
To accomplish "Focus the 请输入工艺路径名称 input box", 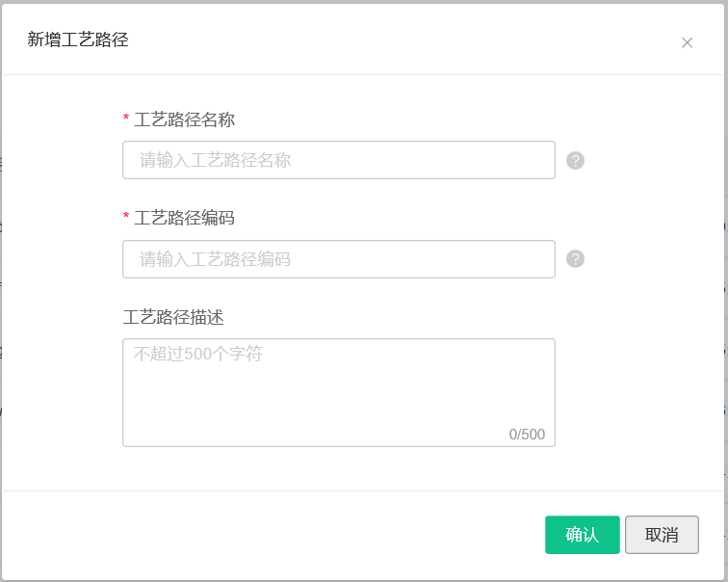I will [338, 160].
